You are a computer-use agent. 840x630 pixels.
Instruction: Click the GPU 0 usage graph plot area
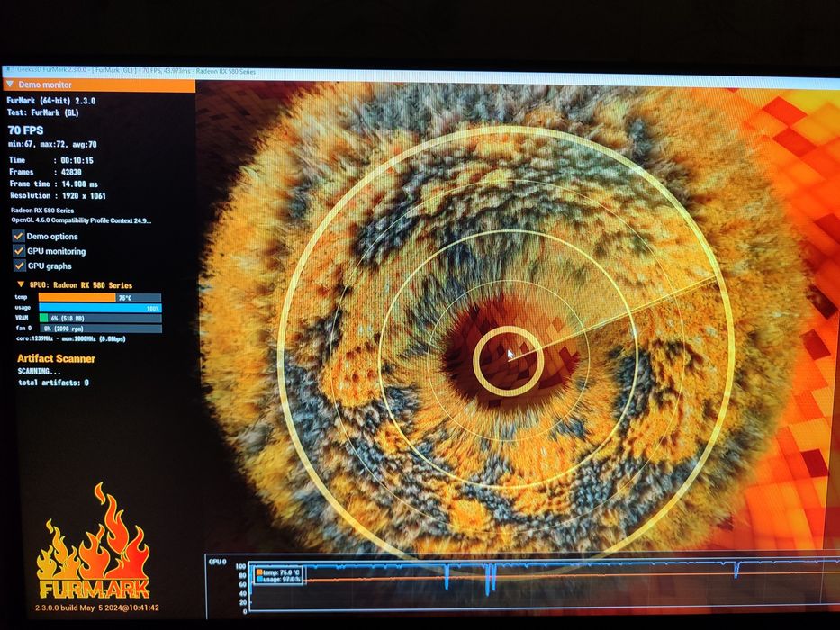[x=544, y=585]
